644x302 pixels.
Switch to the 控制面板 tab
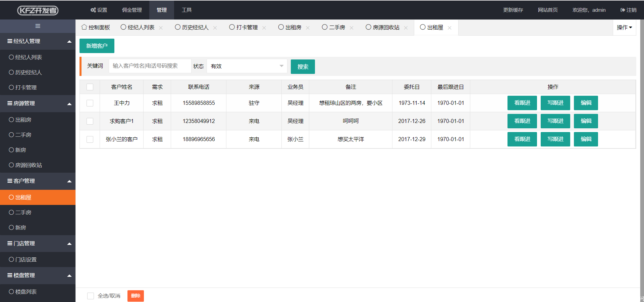pyautogui.click(x=96, y=28)
